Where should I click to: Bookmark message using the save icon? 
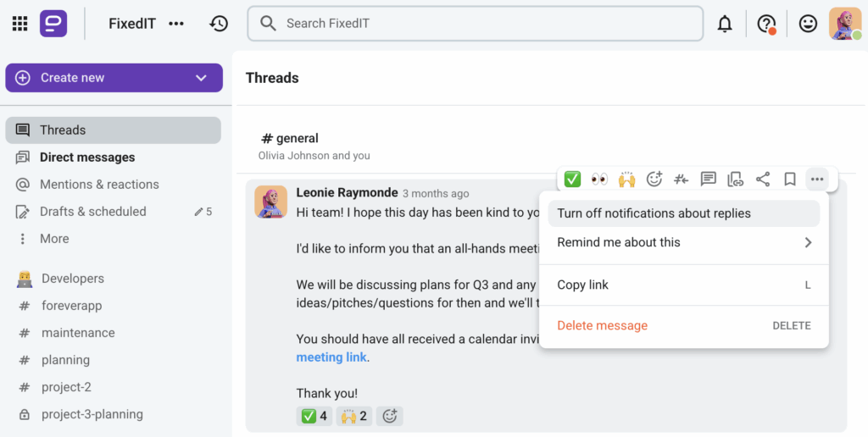[790, 180]
